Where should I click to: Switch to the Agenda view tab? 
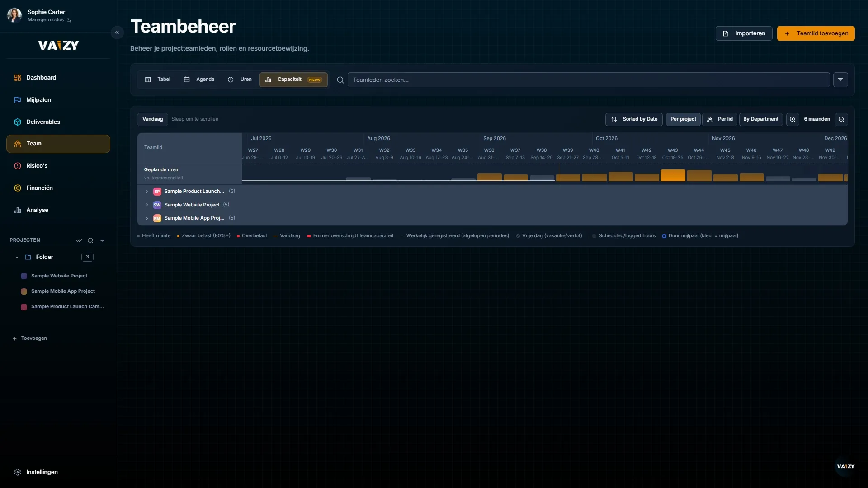[x=199, y=80]
